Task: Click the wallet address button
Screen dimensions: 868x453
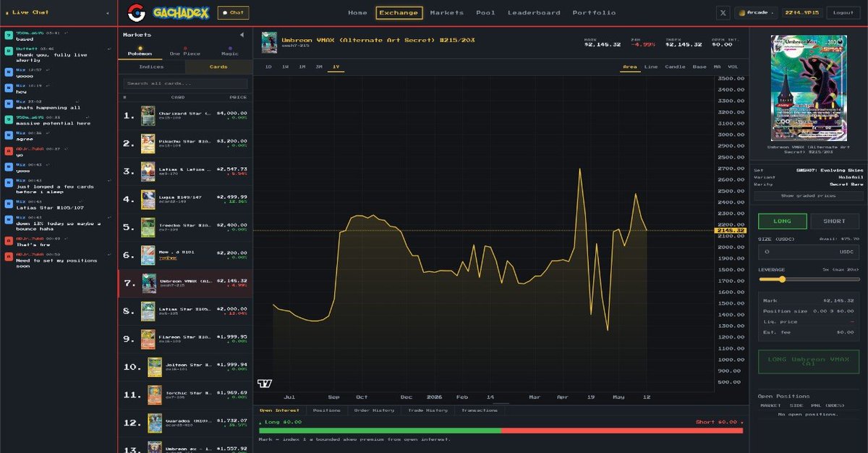Action: 802,12
